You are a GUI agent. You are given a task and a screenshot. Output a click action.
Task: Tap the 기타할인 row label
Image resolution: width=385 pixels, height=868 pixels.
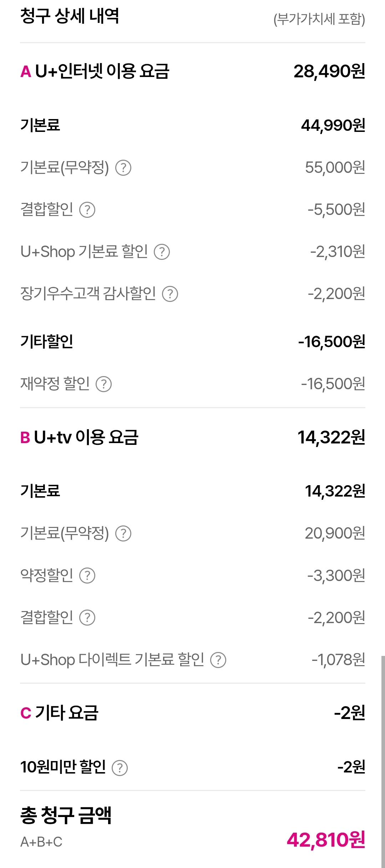(x=47, y=341)
